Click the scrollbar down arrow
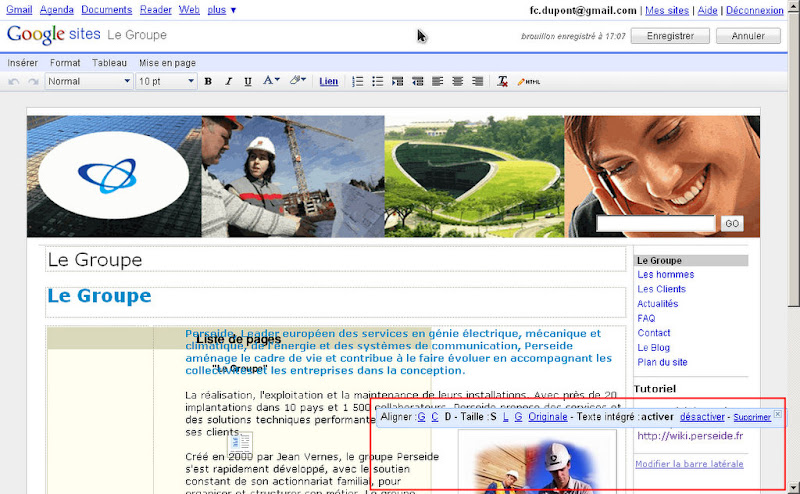This screenshot has height=494, width=800. (x=793, y=487)
